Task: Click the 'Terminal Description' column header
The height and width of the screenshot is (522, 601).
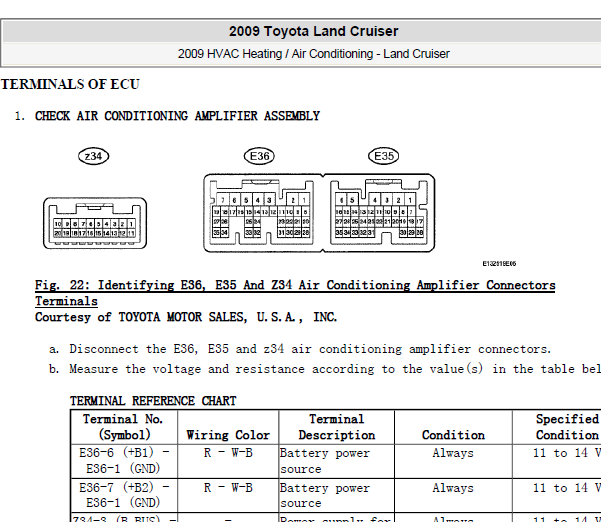Action: pyautogui.click(x=337, y=427)
